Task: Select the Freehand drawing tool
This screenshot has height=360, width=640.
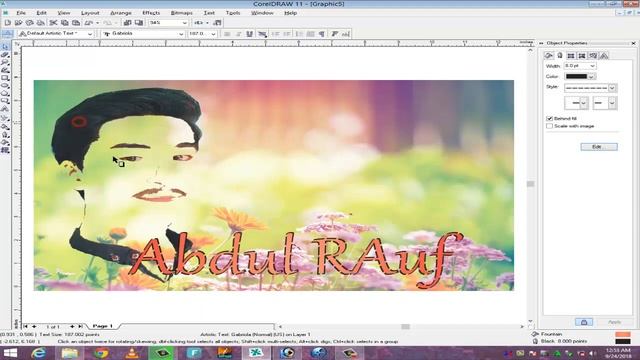Action: (5, 70)
